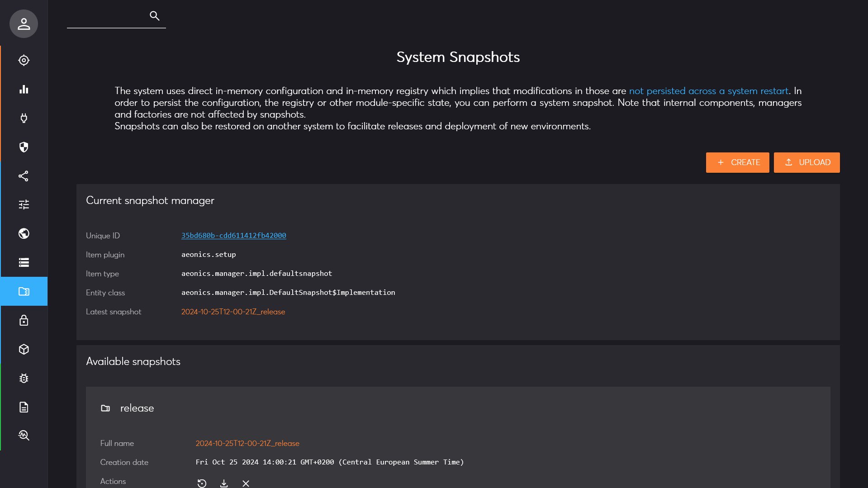The height and width of the screenshot is (488, 868).
Task: Open the document logs sidebar icon
Action: (24, 407)
